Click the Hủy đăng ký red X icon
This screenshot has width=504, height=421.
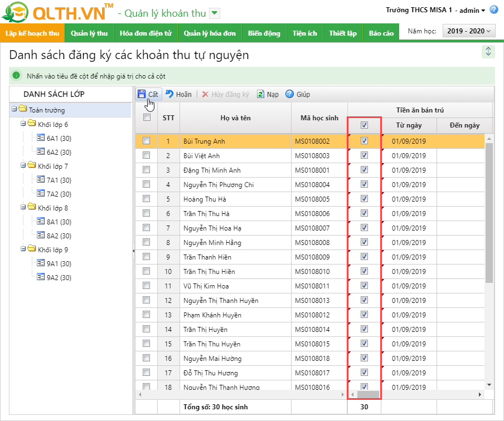click(205, 94)
